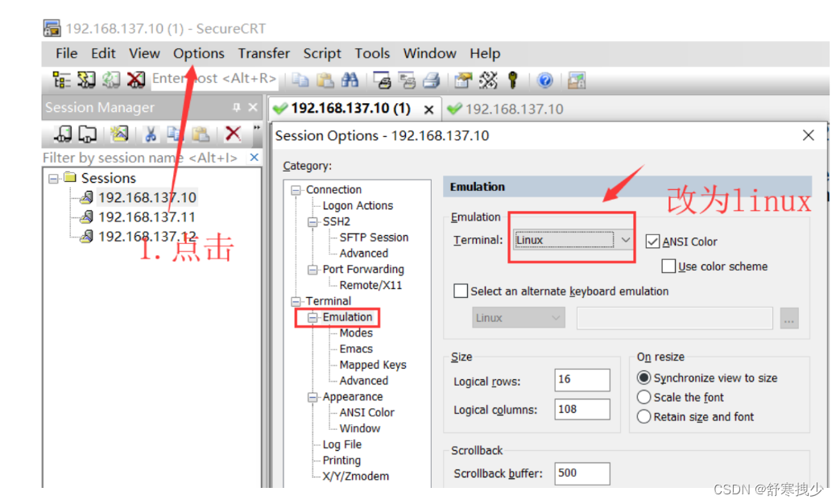Click the Quick Connect lightning icon
This screenshot has height=504, width=836.
click(86, 80)
